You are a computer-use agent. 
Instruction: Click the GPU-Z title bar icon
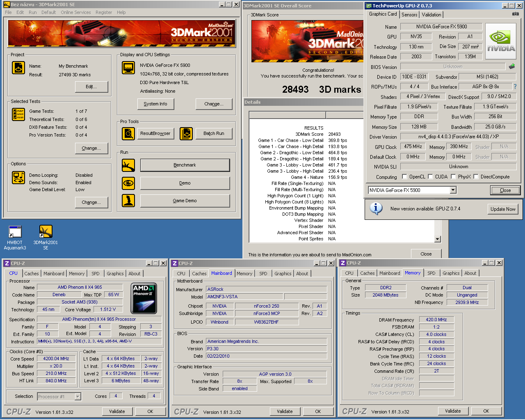tap(369, 6)
